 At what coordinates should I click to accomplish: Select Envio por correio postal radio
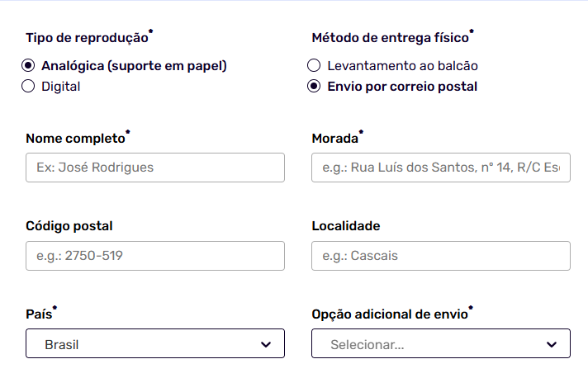(x=314, y=86)
